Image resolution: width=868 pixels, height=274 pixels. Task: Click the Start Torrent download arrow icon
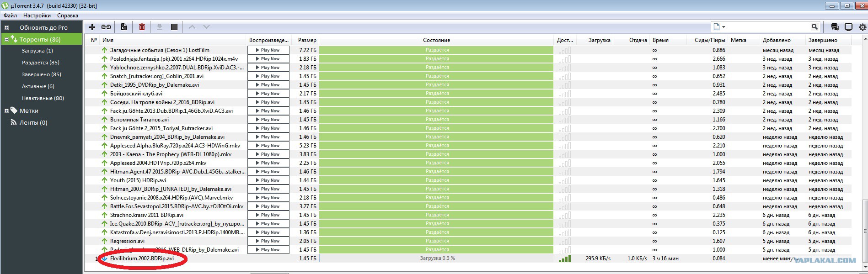tap(160, 27)
